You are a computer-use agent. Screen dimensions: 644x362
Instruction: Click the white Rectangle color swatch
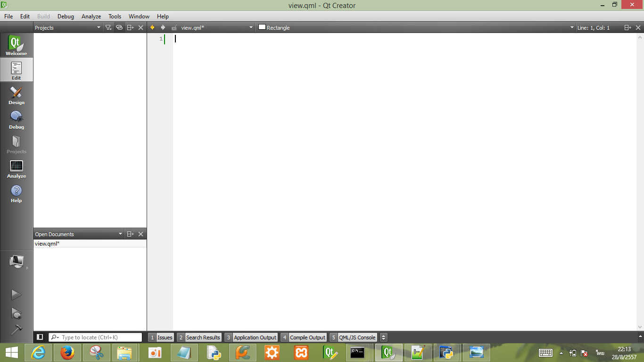pos(262,27)
